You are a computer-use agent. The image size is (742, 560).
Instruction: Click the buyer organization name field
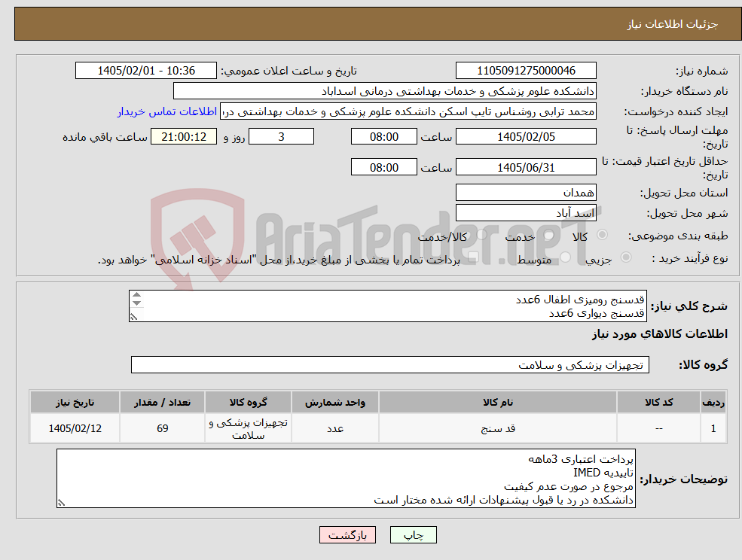[x=384, y=91]
